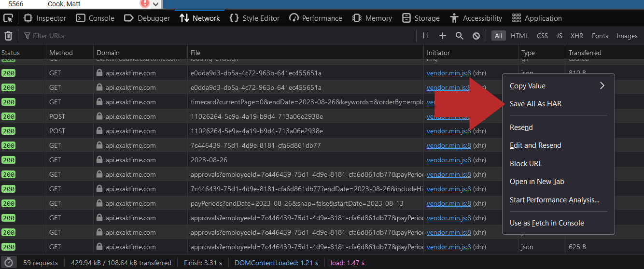This screenshot has height=269, width=644.
Task: Open the Storage tab
Action: (x=420, y=18)
